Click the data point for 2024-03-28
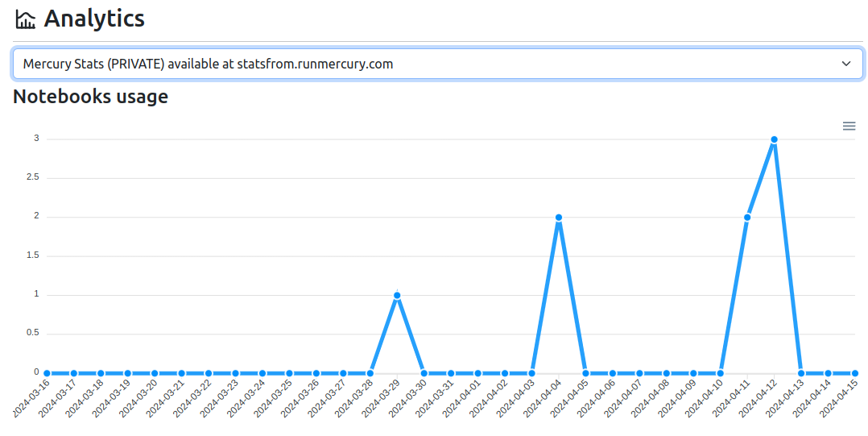Viewport: 868px width, 436px height. (370, 373)
